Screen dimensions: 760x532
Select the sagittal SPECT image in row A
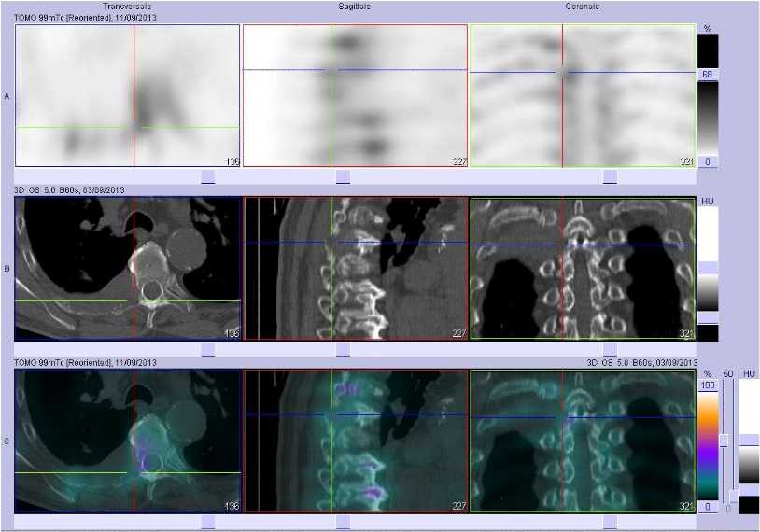(x=355, y=96)
